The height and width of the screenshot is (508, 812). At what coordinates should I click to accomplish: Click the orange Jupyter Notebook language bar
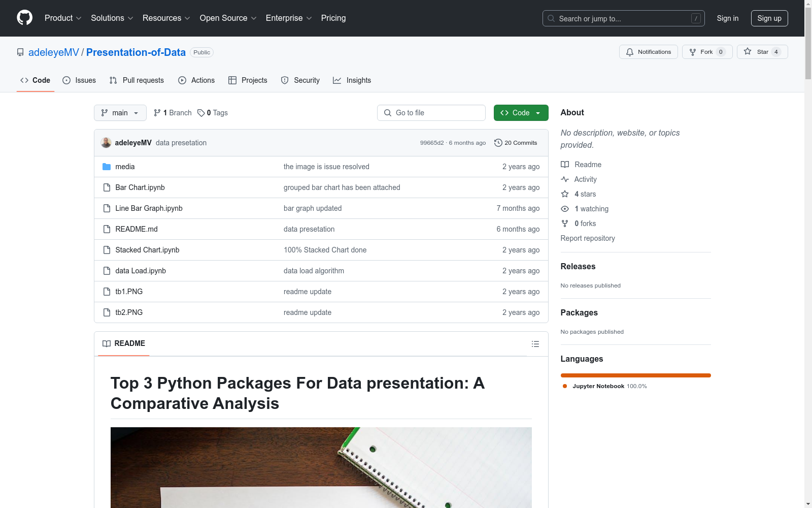[x=636, y=375]
